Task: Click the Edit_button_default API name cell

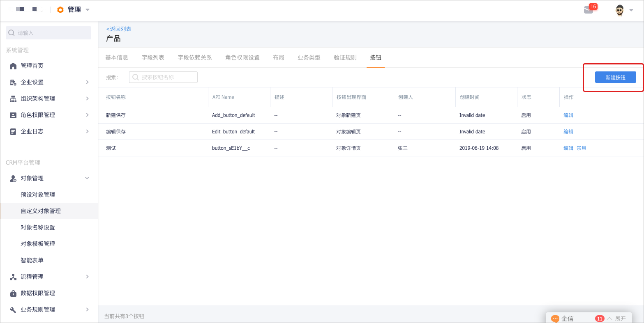Action: click(x=233, y=132)
